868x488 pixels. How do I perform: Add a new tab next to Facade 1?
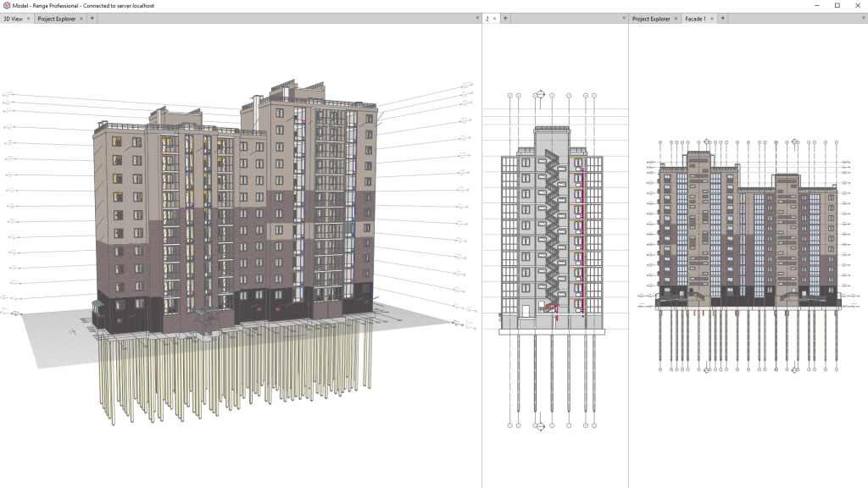(721, 18)
